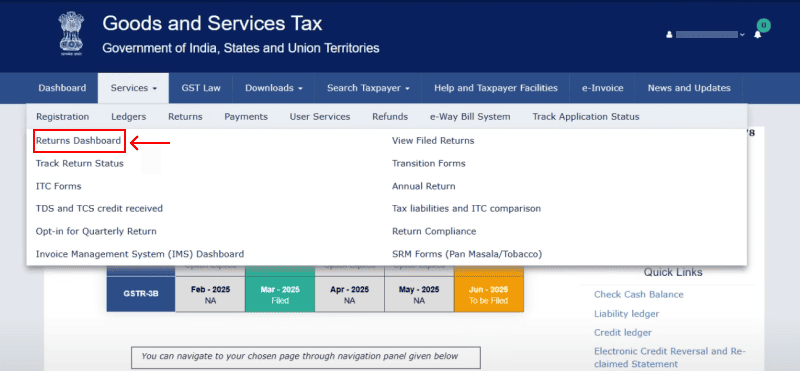800x371 pixels.
Task: Click the Jun - 2025 To be Filed cell
Action: pos(489,294)
